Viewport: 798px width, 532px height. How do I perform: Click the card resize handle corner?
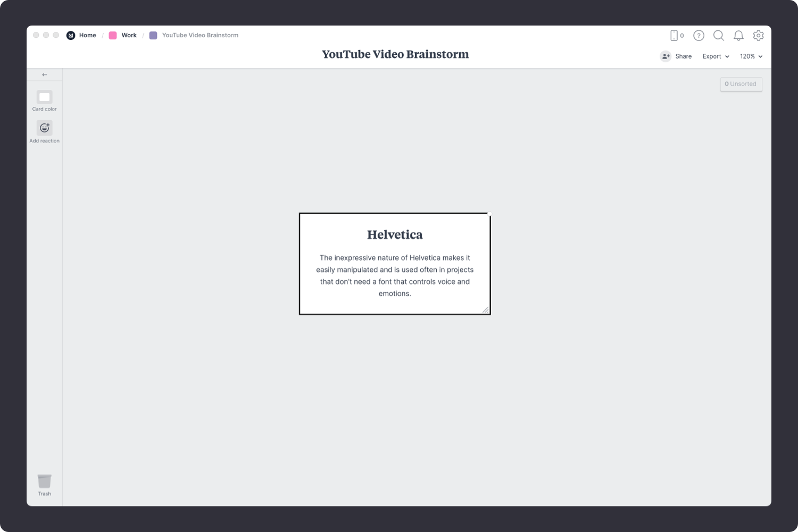coord(485,310)
